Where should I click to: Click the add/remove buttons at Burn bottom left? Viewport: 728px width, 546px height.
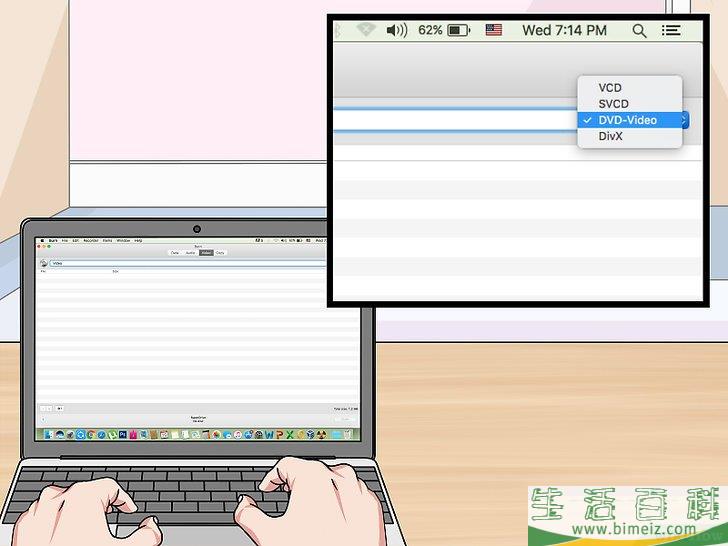tap(46, 408)
